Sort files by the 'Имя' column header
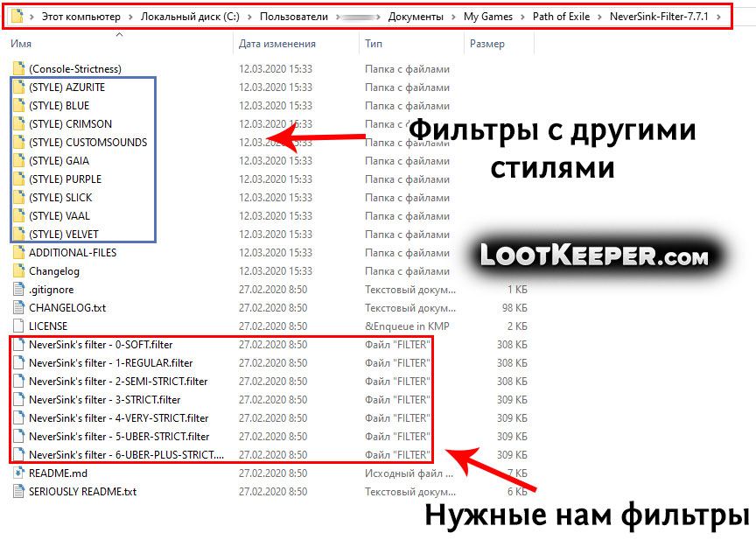Screen dimensions: 756x554 (21, 44)
